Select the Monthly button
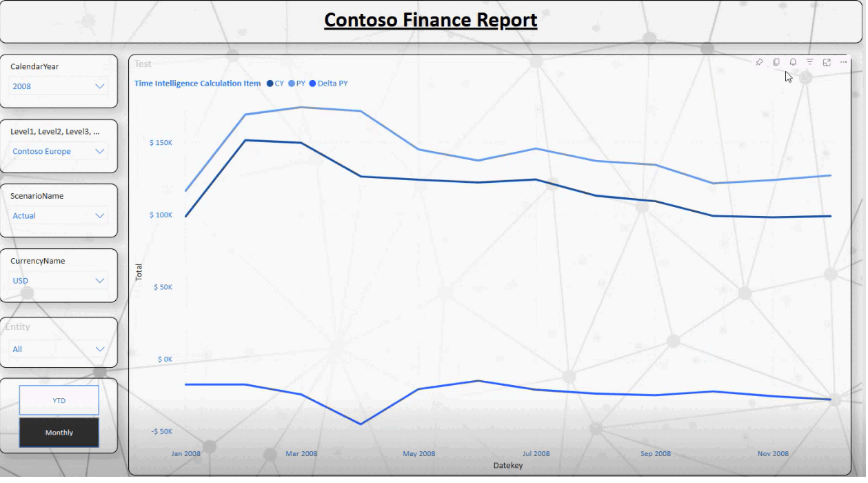 pyautogui.click(x=59, y=433)
